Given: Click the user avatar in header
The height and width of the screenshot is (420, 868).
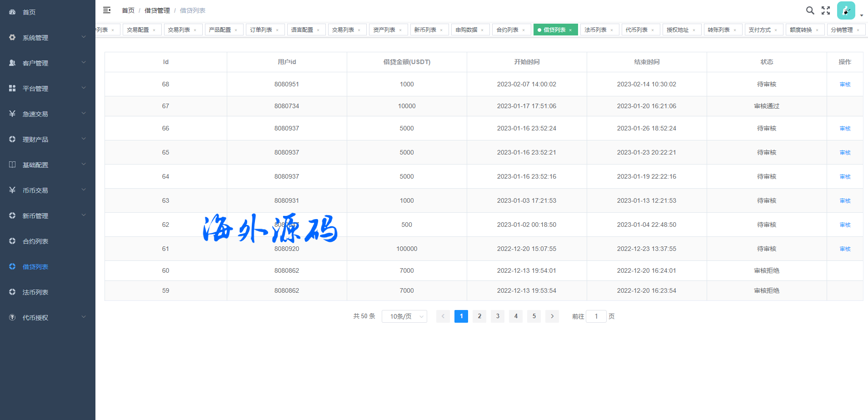Looking at the screenshot, I should point(846,10).
